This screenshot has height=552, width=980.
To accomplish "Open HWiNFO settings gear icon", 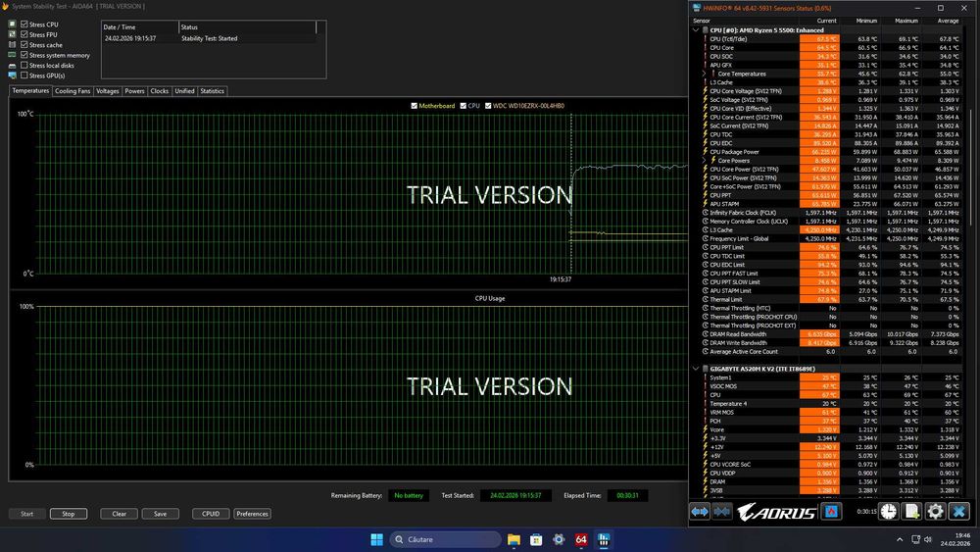I will tap(935, 512).
